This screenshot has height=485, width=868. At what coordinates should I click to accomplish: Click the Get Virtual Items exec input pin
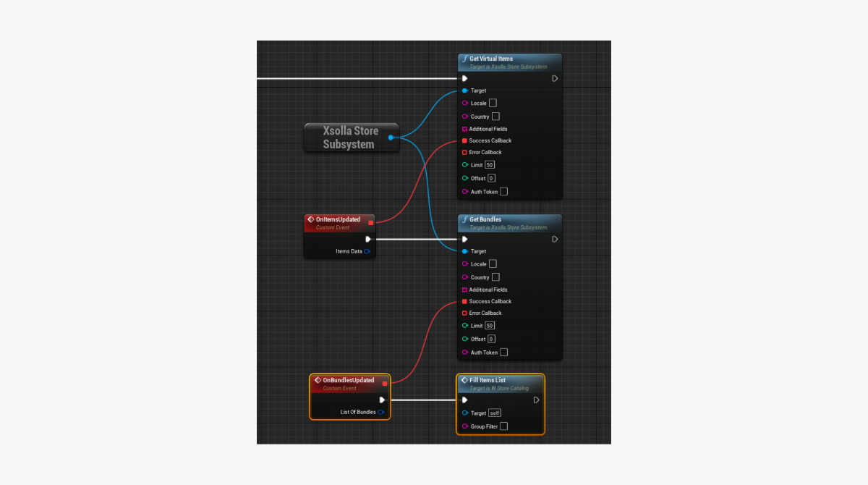click(464, 78)
